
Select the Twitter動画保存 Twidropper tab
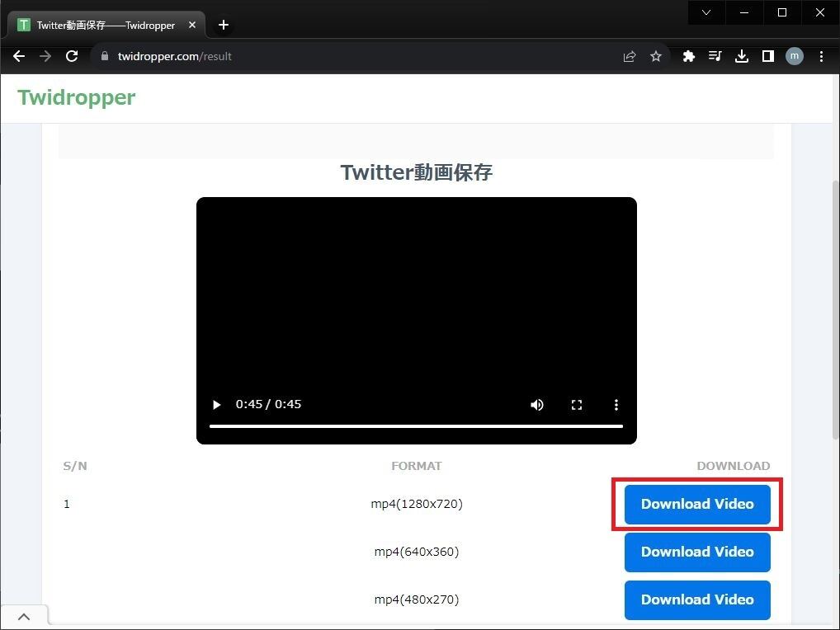coord(106,26)
